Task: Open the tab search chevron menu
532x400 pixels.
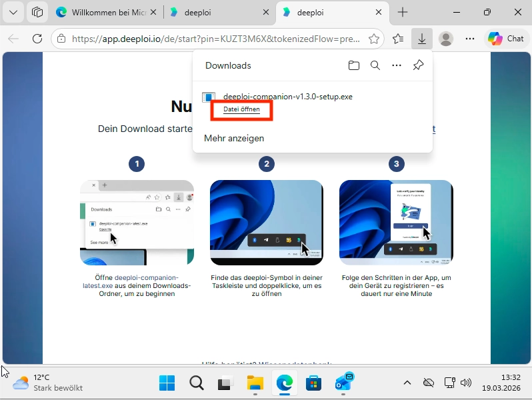Action: [13, 13]
